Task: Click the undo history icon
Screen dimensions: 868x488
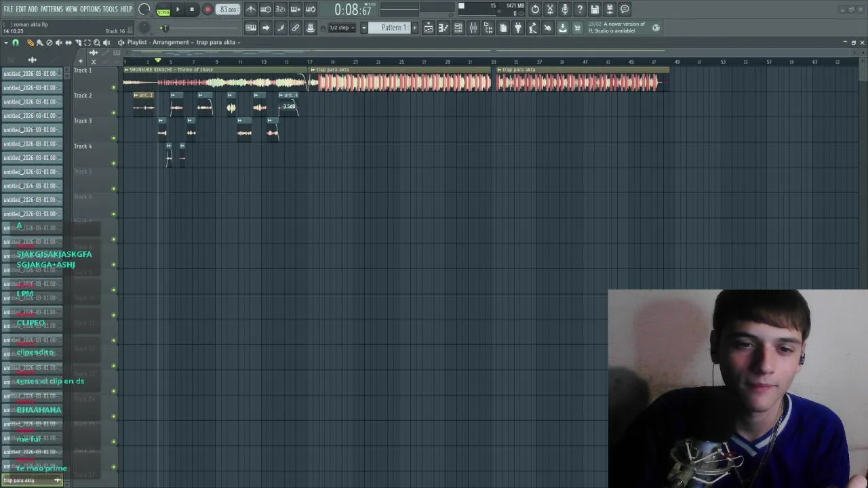Action: click(535, 9)
